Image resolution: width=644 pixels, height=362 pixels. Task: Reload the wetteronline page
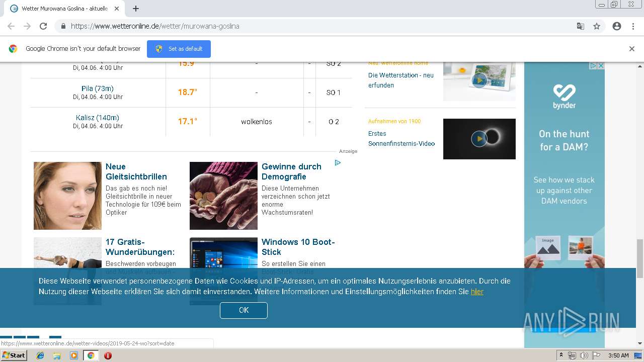[43, 26]
